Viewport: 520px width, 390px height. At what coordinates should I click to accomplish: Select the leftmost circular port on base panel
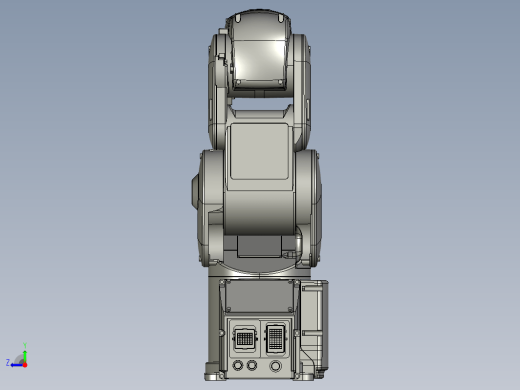(x=238, y=365)
